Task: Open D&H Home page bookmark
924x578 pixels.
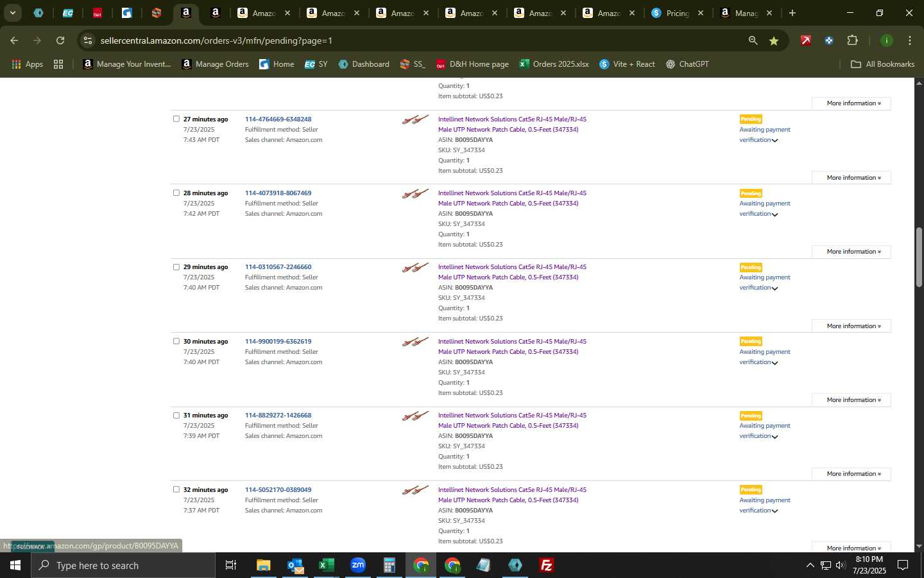Action: click(472, 64)
